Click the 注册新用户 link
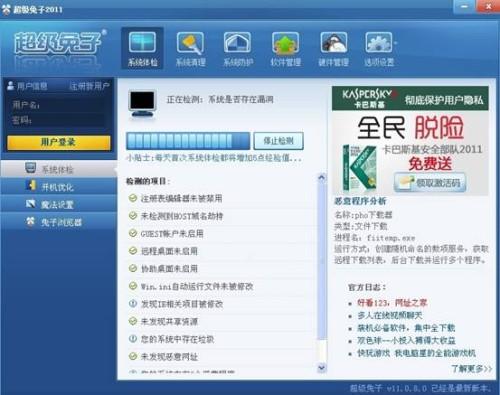Screen dimensions: 500x395 coord(89,87)
